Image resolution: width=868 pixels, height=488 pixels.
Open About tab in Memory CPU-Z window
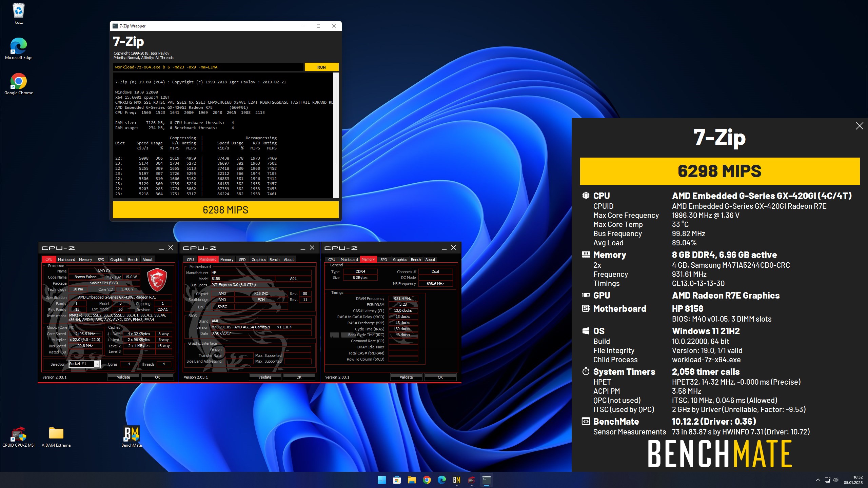pyautogui.click(x=430, y=259)
